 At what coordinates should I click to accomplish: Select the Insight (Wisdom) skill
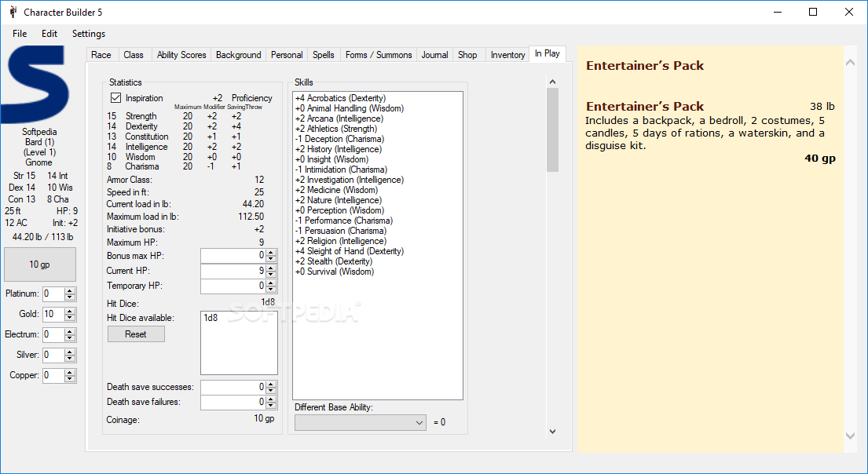tap(331, 159)
